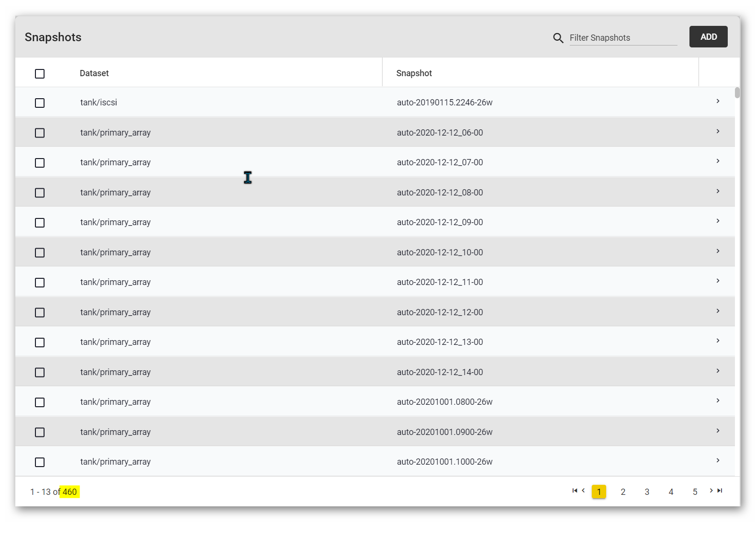Image resolution: width=756 pixels, height=560 pixels.
Task: Click snapshot name auto-2020-12-12_10-00
Action: point(440,252)
